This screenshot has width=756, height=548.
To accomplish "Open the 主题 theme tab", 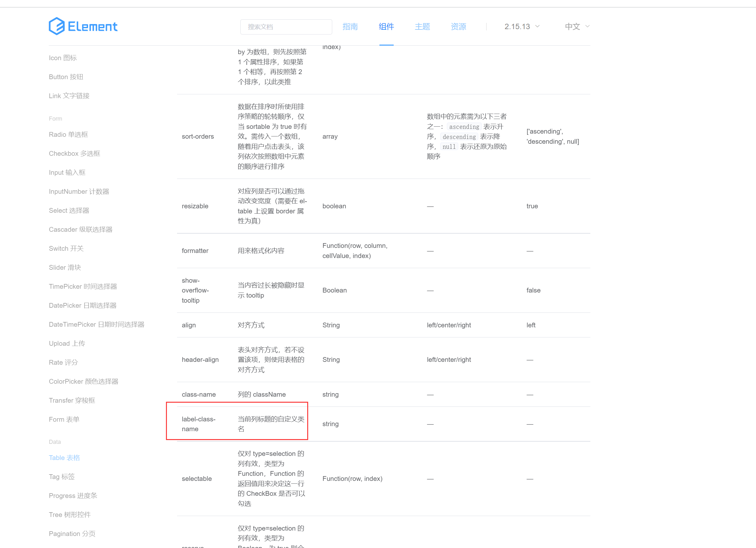I will [x=422, y=27].
